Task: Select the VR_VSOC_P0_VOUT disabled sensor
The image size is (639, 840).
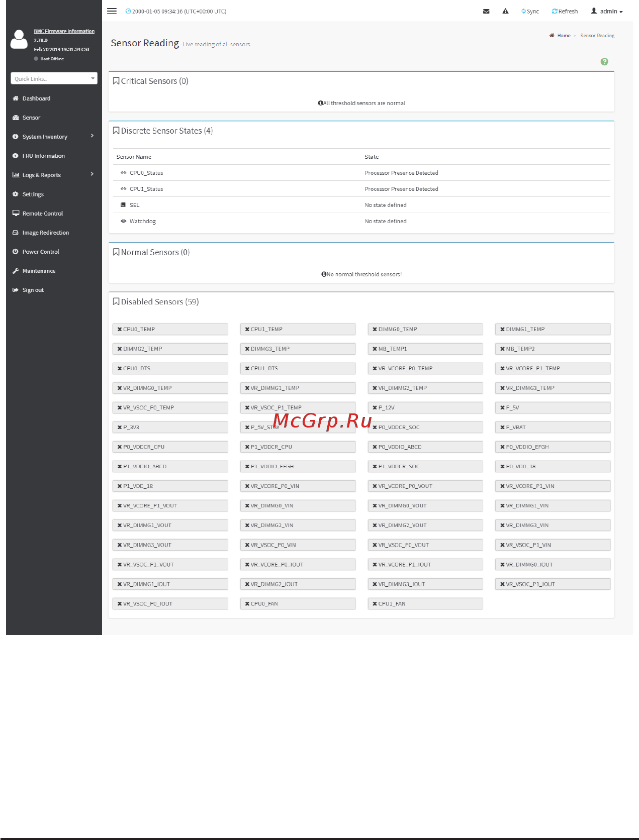Action: coord(425,545)
